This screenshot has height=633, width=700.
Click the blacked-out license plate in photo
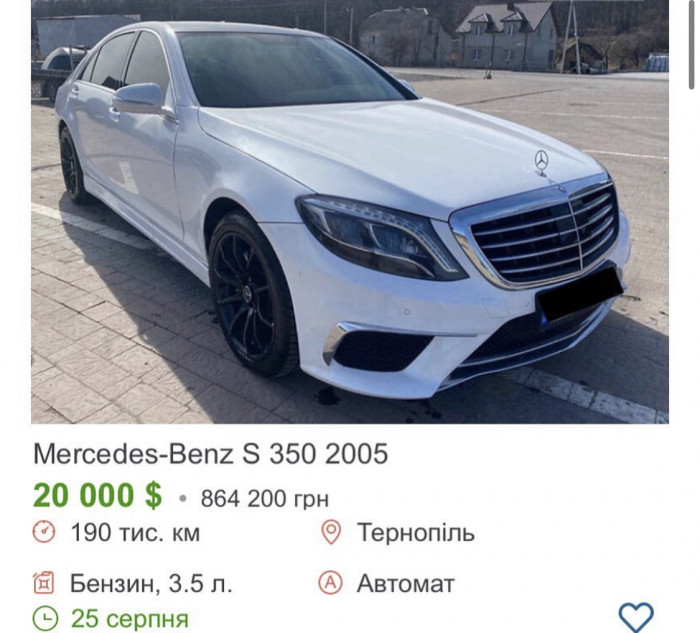pos(579,292)
